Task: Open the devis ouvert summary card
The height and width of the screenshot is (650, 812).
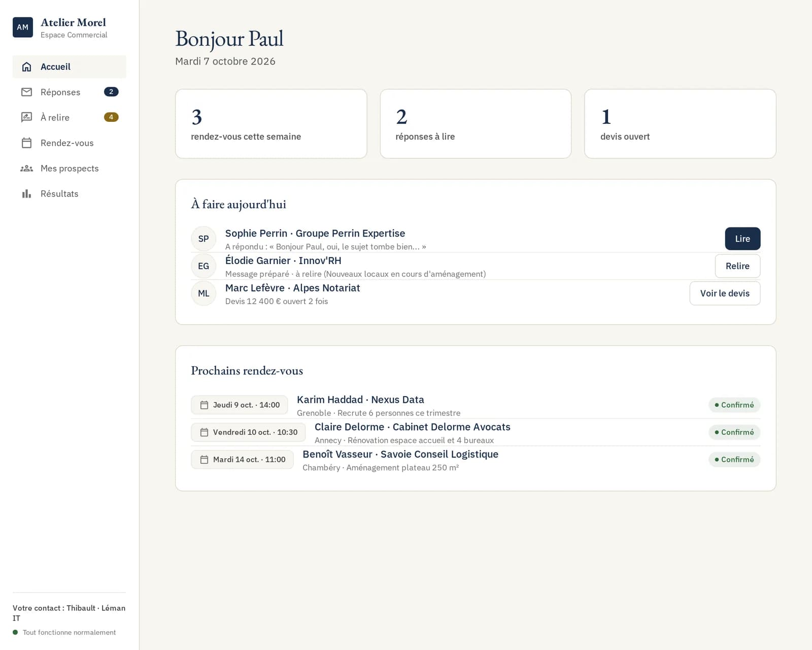Action: 680,124
